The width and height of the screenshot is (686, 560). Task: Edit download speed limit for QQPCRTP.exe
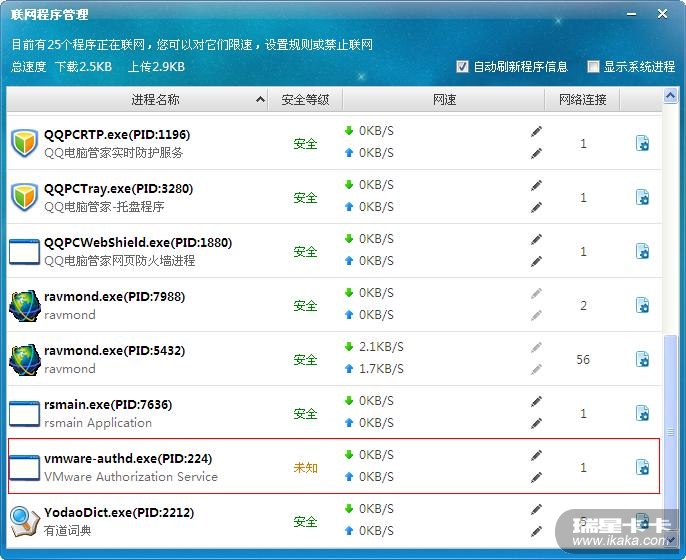536,131
